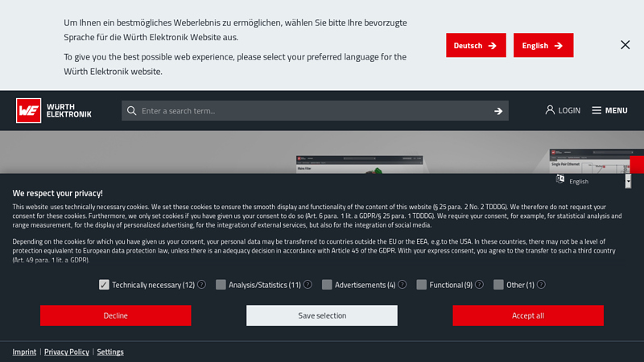Toggle the Technically necessary checkbox
This screenshot has width=644, height=362.
point(104,285)
